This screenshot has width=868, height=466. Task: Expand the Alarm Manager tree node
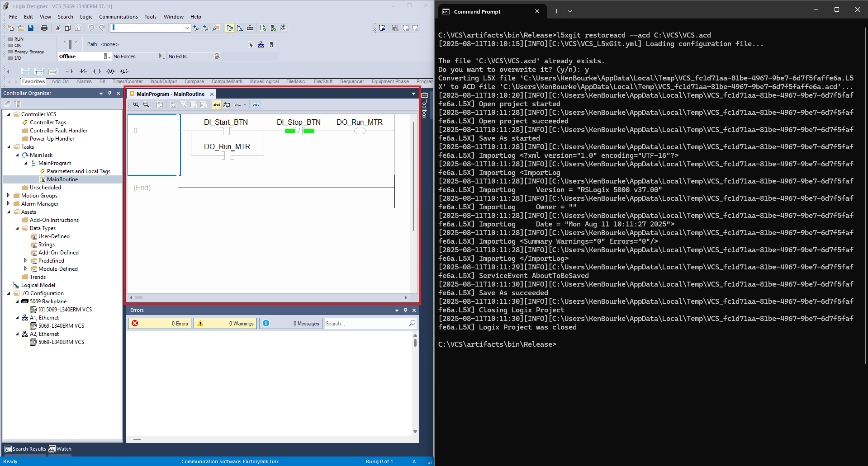(9, 204)
